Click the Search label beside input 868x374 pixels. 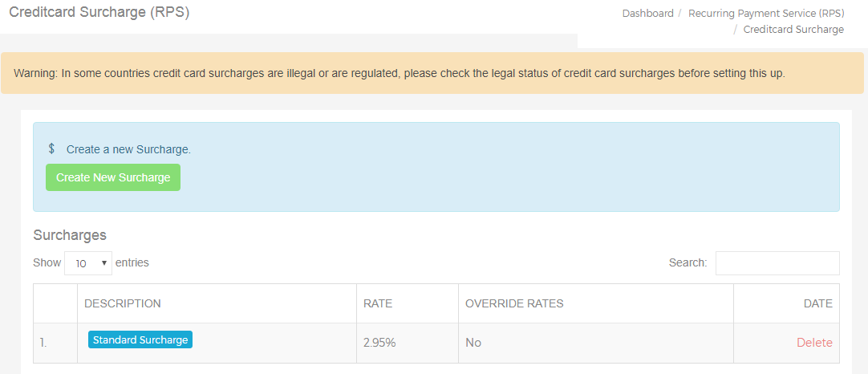click(688, 262)
